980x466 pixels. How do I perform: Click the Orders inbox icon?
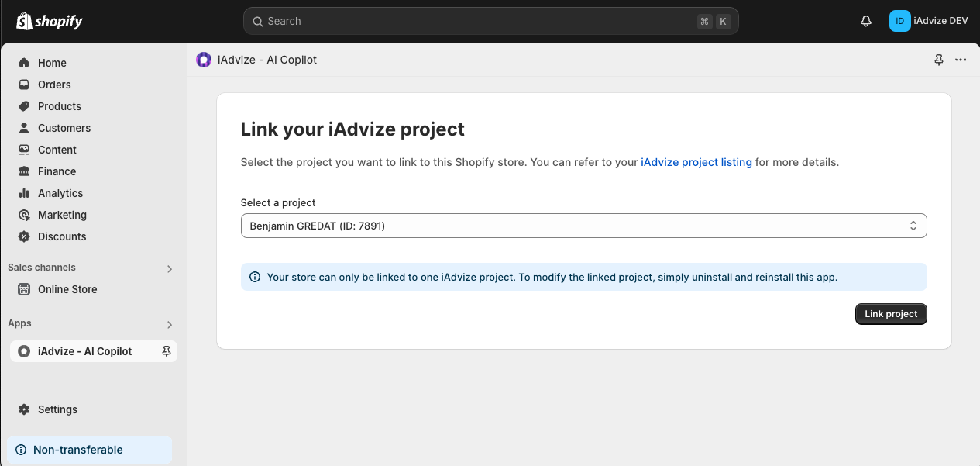tap(24, 85)
